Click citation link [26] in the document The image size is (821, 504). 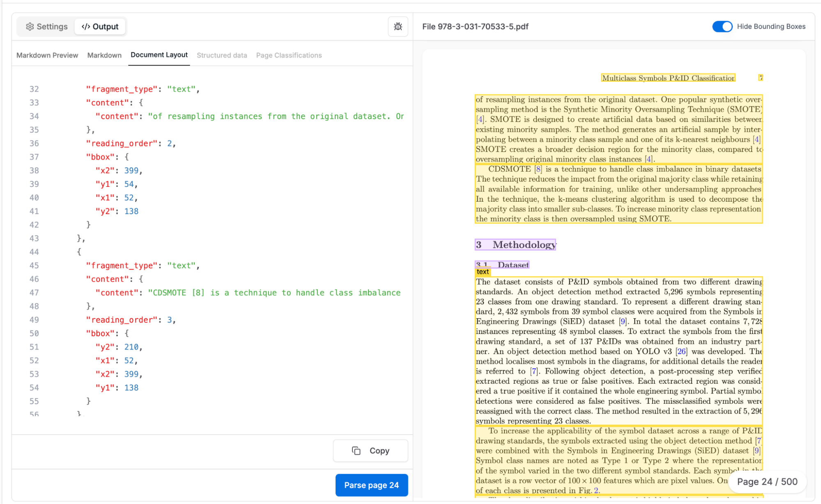pos(681,351)
